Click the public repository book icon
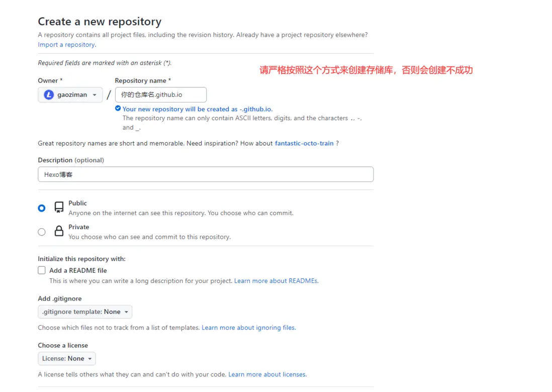This screenshot has width=552, height=392. pyautogui.click(x=59, y=207)
